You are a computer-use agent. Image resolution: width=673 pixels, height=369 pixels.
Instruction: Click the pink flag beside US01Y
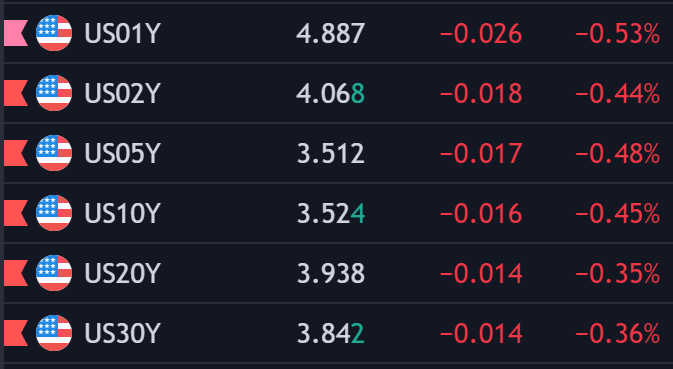click(16, 33)
